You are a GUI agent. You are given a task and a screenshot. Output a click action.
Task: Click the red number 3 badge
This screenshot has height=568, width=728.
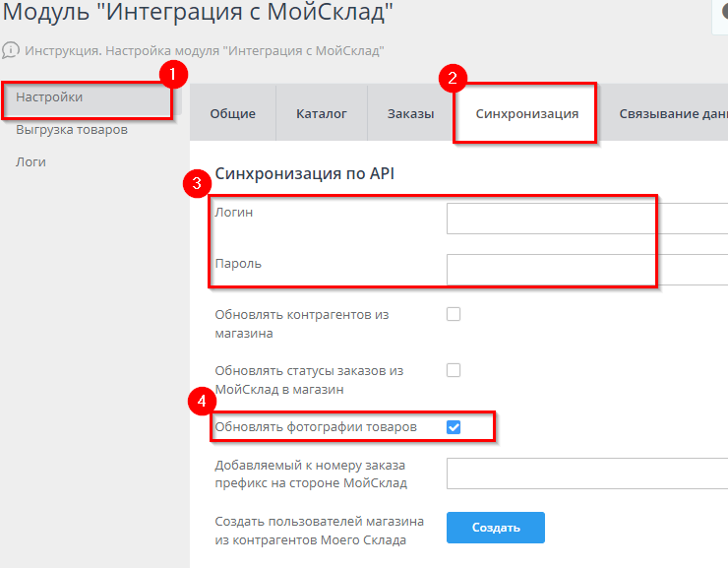pos(199,184)
